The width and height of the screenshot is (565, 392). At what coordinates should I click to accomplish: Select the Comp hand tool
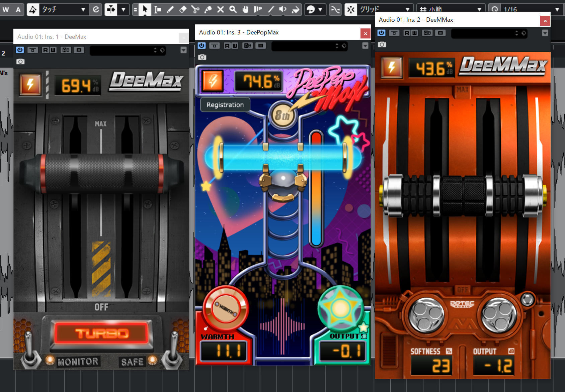pos(245,9)
